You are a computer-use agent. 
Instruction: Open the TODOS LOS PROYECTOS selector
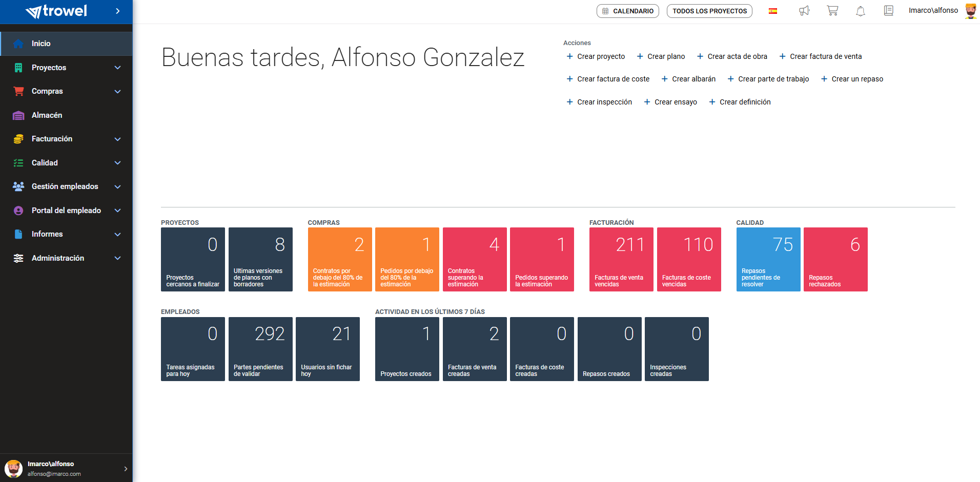click(x=709, y=11)
